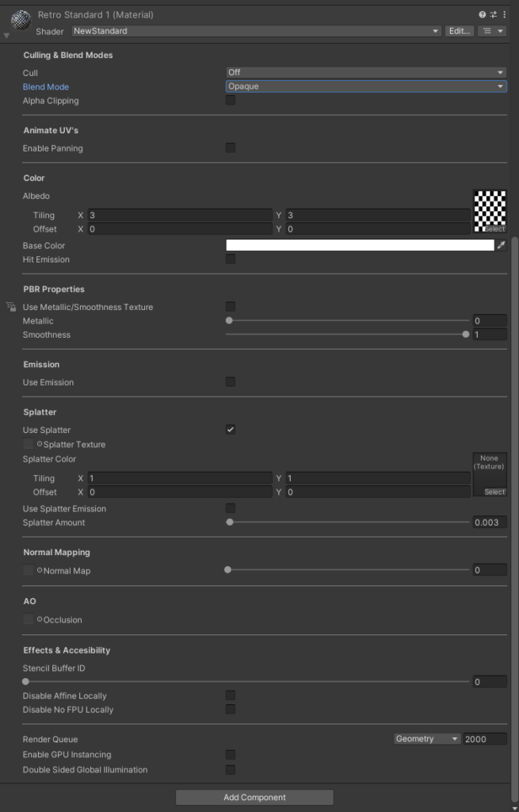Open the three-dot material context menu
Screen dimensions: 519x812
click(504, 14)
